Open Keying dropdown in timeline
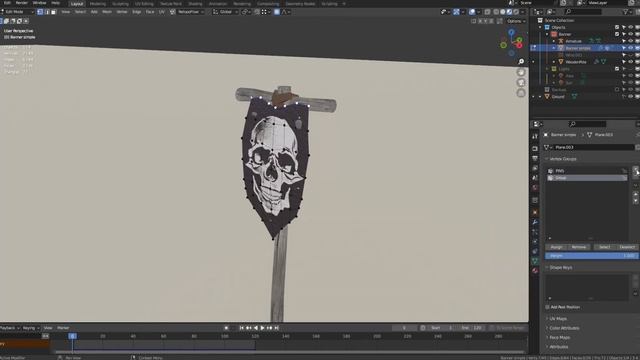This screenshot has width=640, height=360. 31,328
